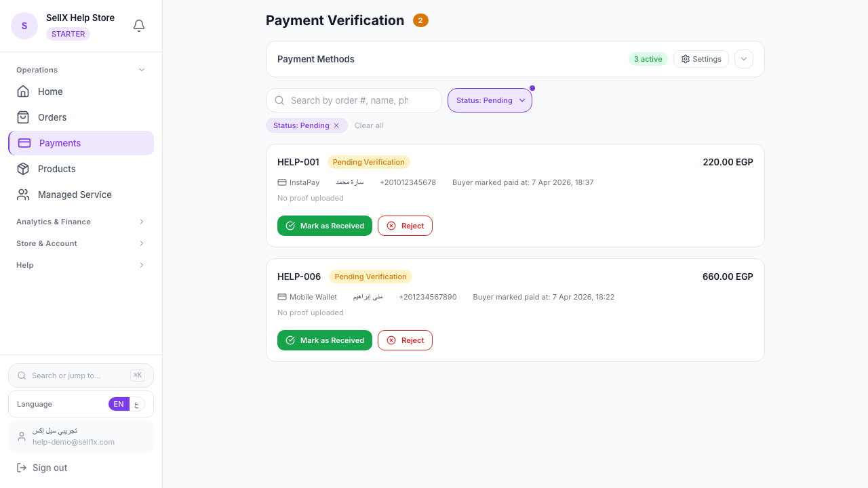Open the Help section in sidebar
Image resolution: width=868 pixels, height=488 pixels.
[81, 265]
